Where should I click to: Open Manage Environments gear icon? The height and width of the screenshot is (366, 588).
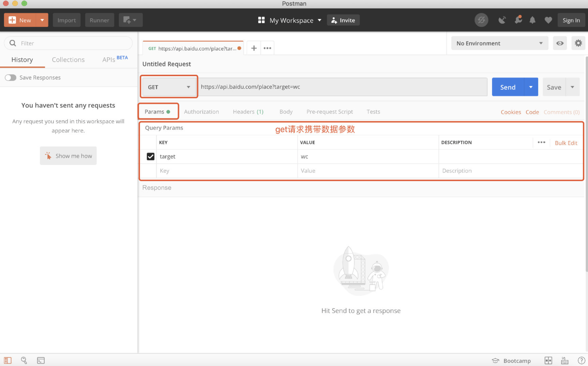tap(578, 43)
